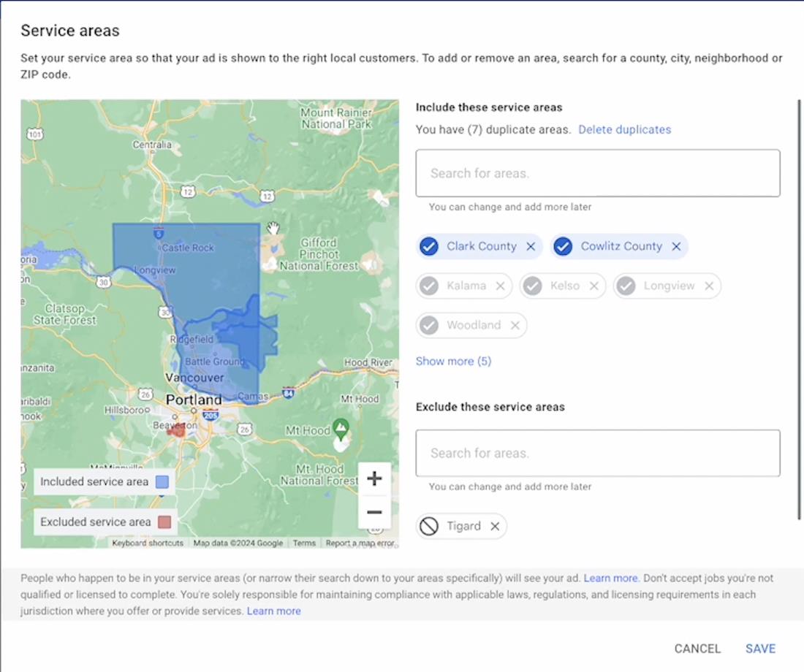804x672 pixels.
Task: Delete the Kalama area chip
Action: 501,286
